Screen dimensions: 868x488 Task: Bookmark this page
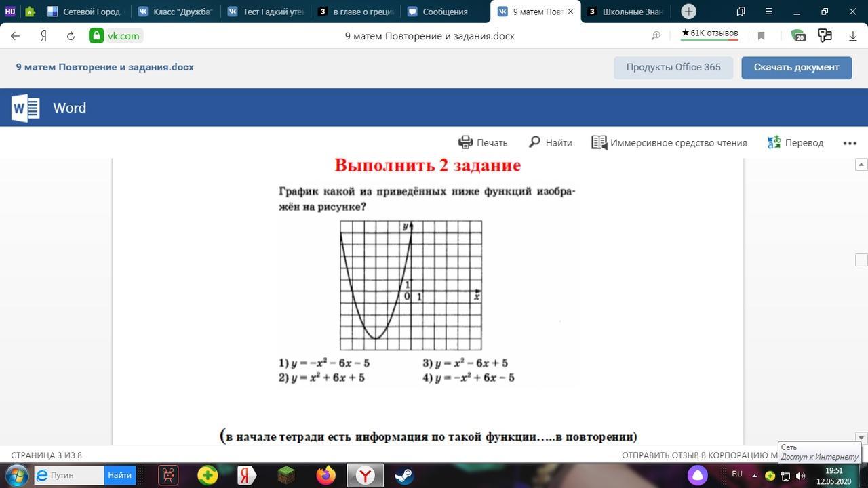(x=761, y=36)
